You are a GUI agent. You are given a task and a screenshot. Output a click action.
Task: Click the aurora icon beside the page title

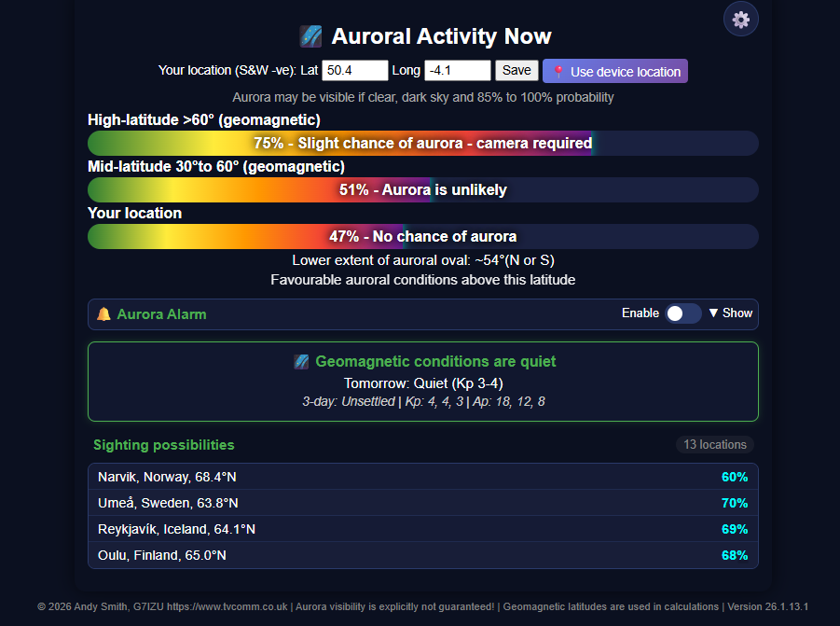(x=310, y=36)
